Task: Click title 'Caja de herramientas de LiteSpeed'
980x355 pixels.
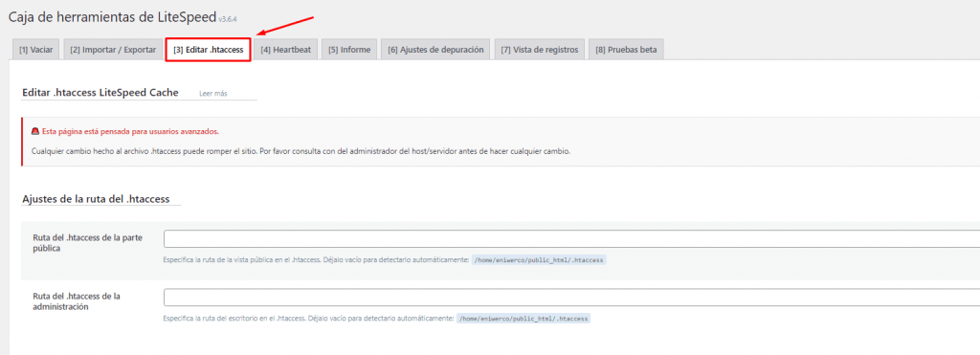Action: click(112, 16)
